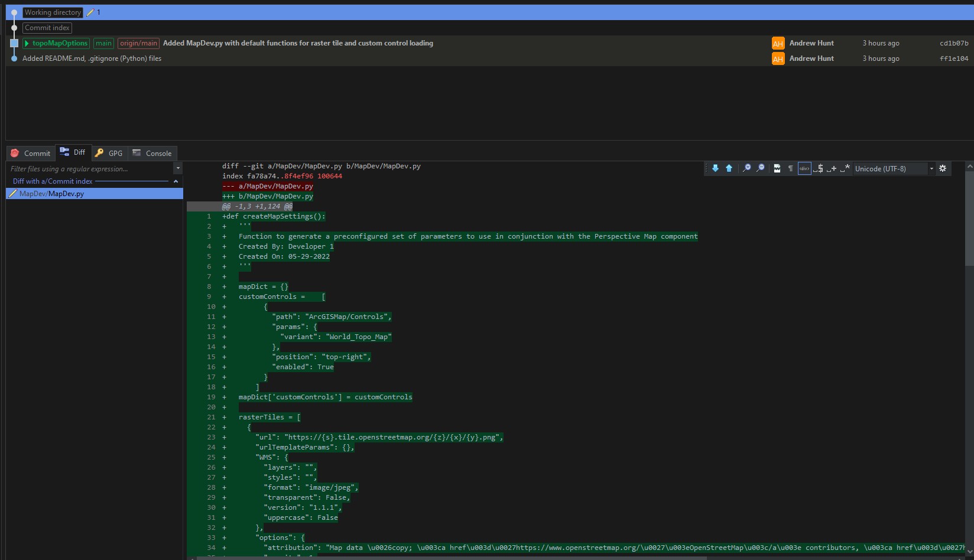Click the 3 hours ago date on ff1e104 row
This screenshot has width=974, height=560.
coord(881,58)
